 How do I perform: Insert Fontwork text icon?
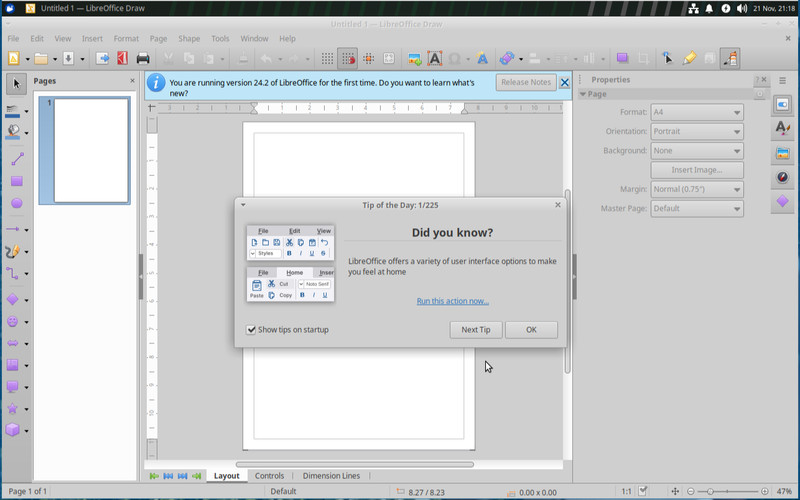(x=482, y=59)
